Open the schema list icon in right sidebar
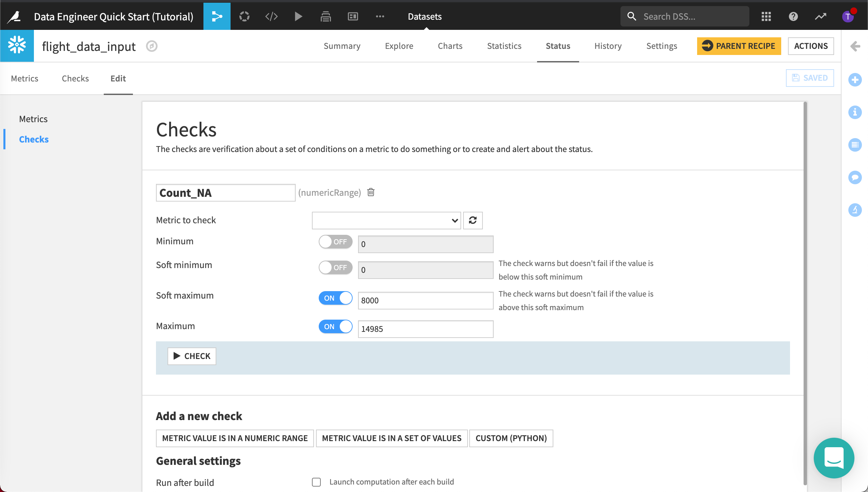Screen dimensions: 868x492 [855, 145]
